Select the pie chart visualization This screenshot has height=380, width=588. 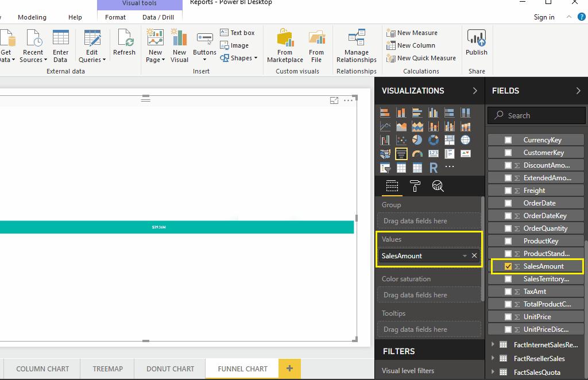417,140
